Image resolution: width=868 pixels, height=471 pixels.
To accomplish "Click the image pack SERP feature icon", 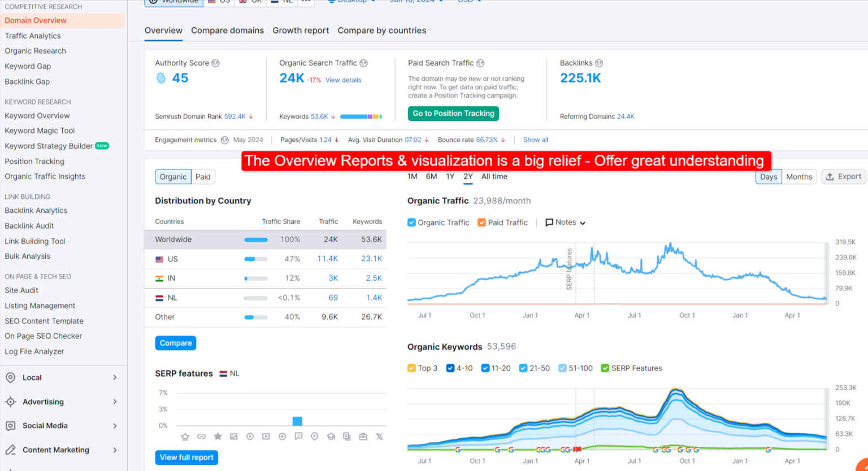I will pos(233,436).
